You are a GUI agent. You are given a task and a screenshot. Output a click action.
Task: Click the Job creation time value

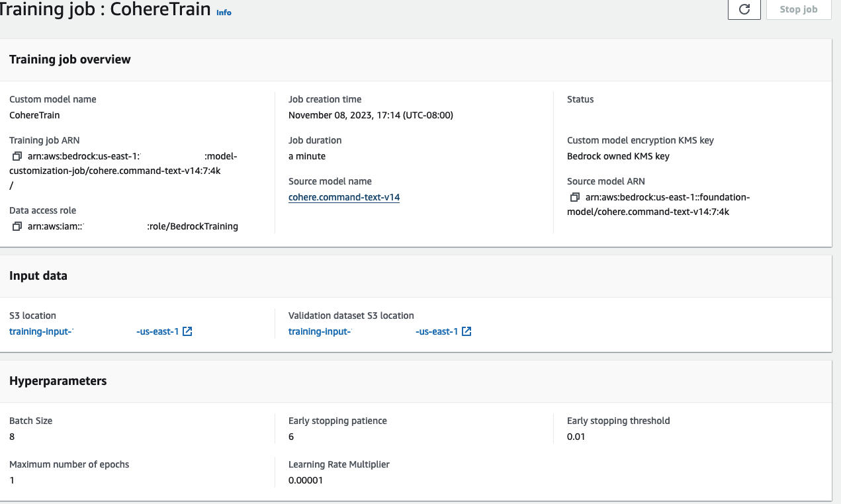(x=371, y=115)
